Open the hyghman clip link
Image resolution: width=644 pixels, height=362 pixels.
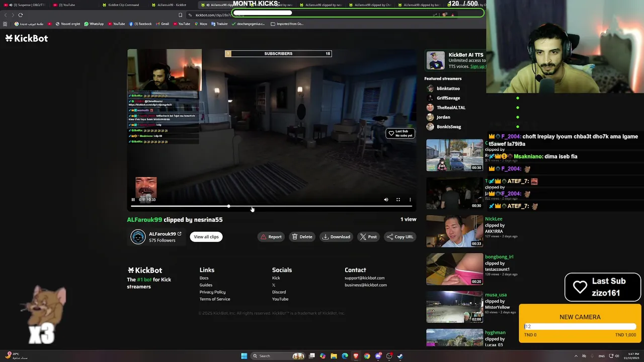coord(495,332)
